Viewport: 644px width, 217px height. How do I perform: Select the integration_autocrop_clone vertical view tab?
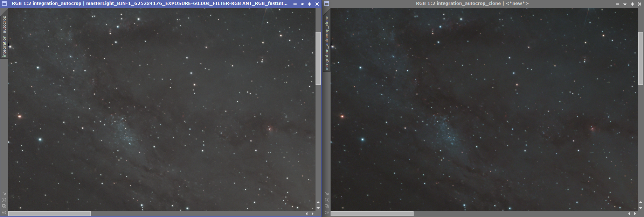click(x=327, y=42)
